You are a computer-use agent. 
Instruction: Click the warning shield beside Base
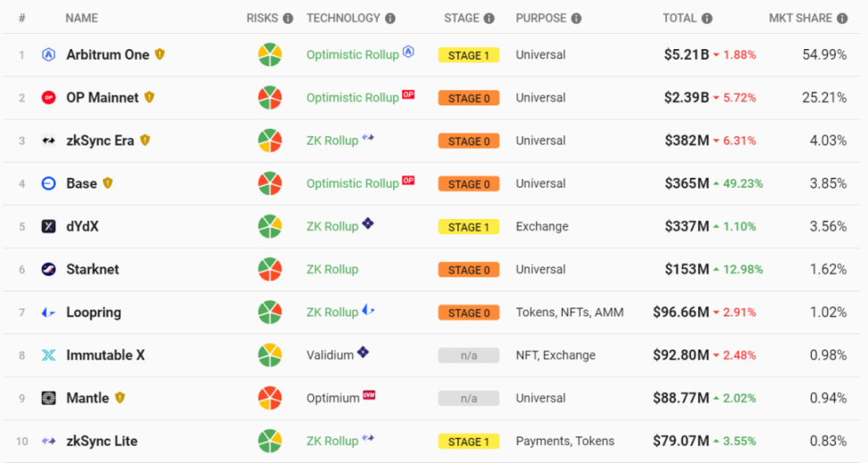tap(108, 182)
